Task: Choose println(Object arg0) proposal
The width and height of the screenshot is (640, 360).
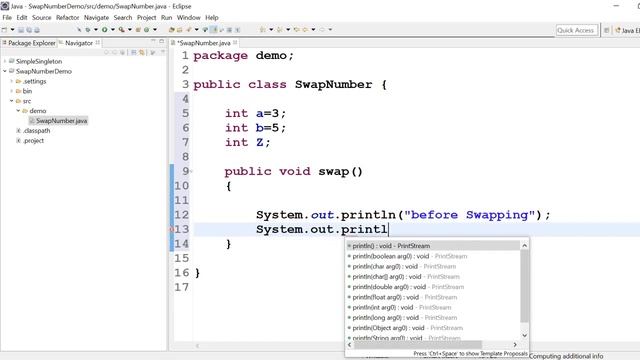Action: pos(433,328)
